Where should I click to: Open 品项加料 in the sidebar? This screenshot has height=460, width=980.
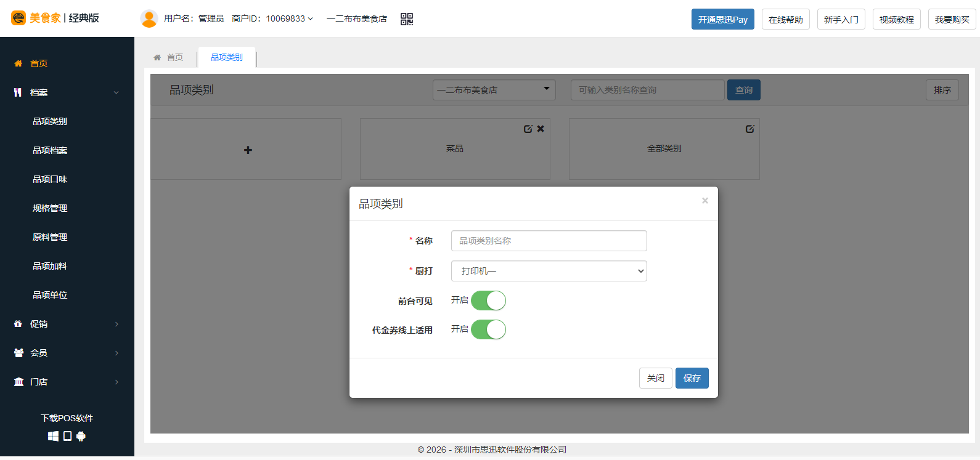point(50,266)
